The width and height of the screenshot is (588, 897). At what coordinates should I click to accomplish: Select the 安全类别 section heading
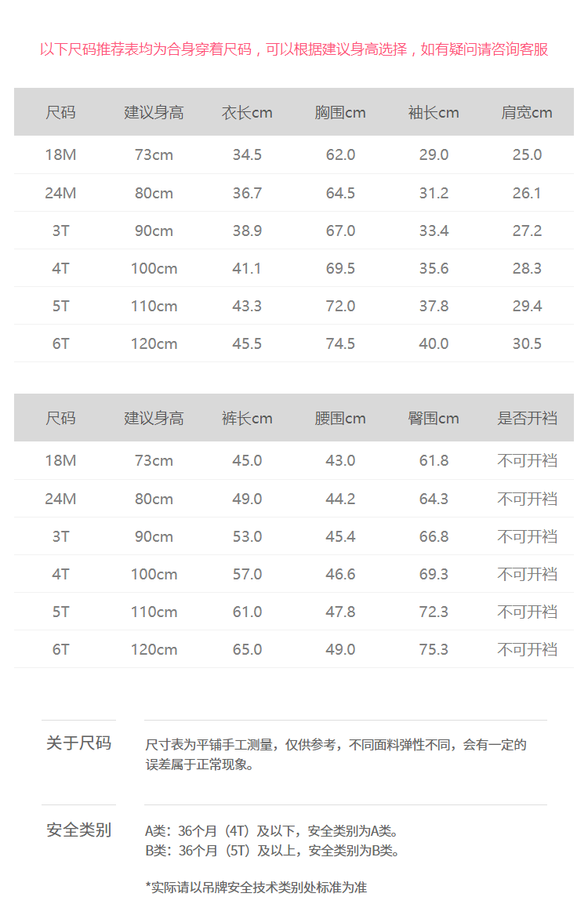point(78,830)
